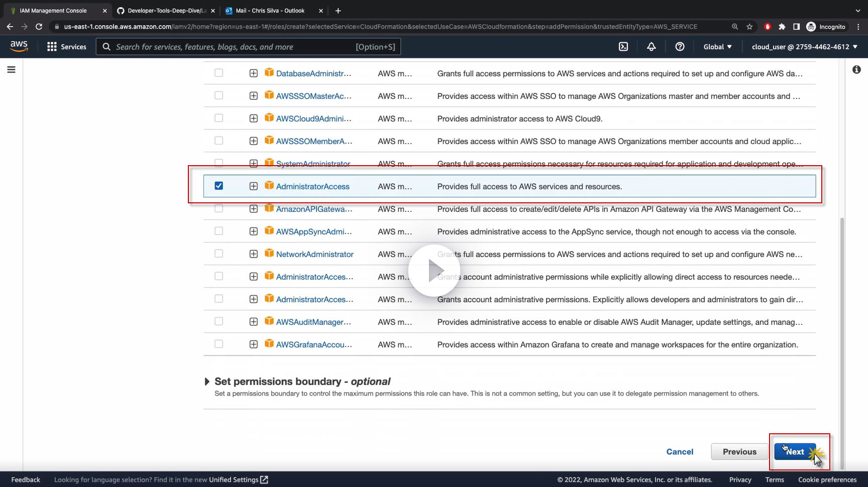
Task: Open the AWS home logo
Action: pyautogui.click(x=19, y=46)
